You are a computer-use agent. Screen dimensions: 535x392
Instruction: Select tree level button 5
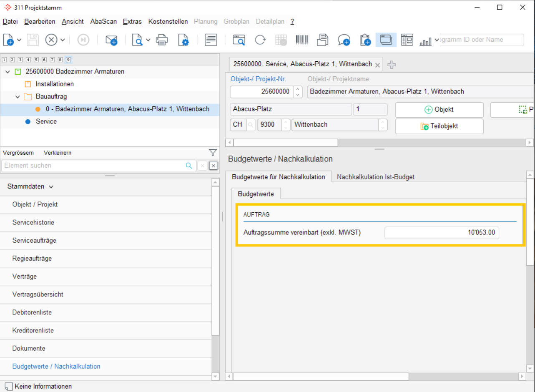(37, 60)
